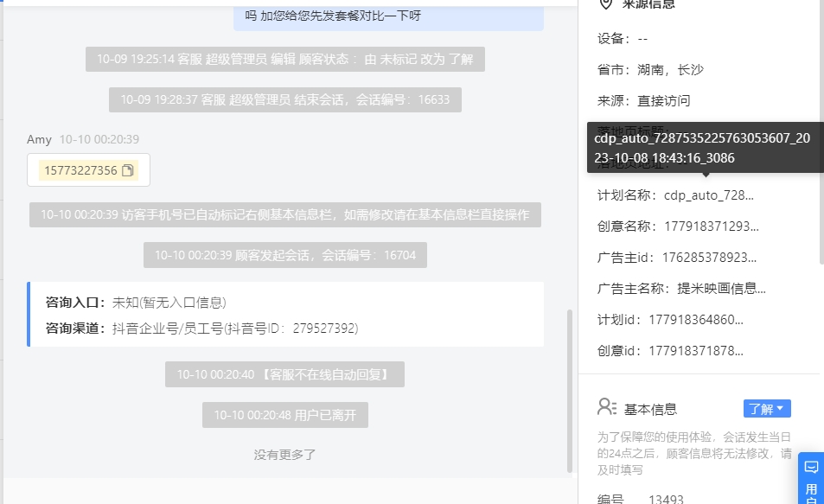Click the 编号 13493 entry

(640, 499)
